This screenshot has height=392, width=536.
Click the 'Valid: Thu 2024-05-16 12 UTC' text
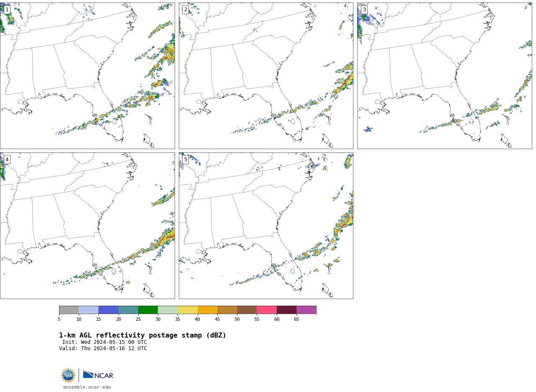[x=103, y=348]
